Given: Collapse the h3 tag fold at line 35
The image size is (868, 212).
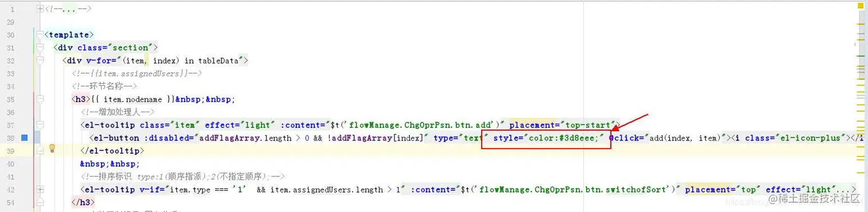Looking at the screenshot, I should (40, 99).
